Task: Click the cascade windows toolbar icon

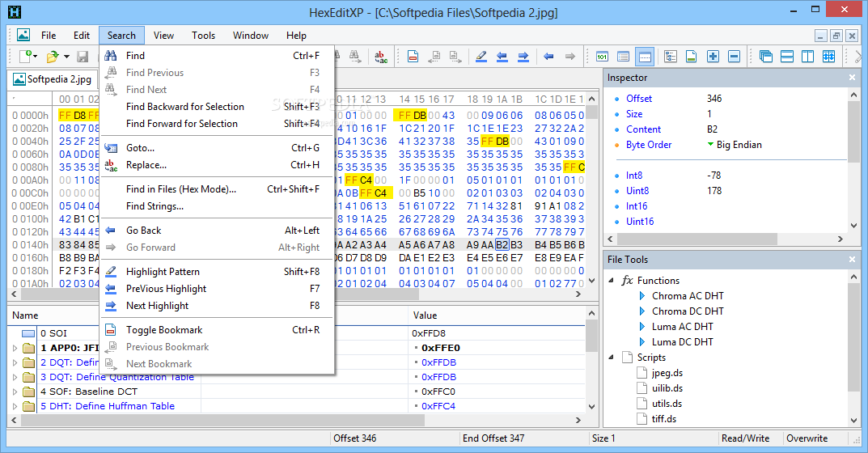Action: [x=765, y=57]
